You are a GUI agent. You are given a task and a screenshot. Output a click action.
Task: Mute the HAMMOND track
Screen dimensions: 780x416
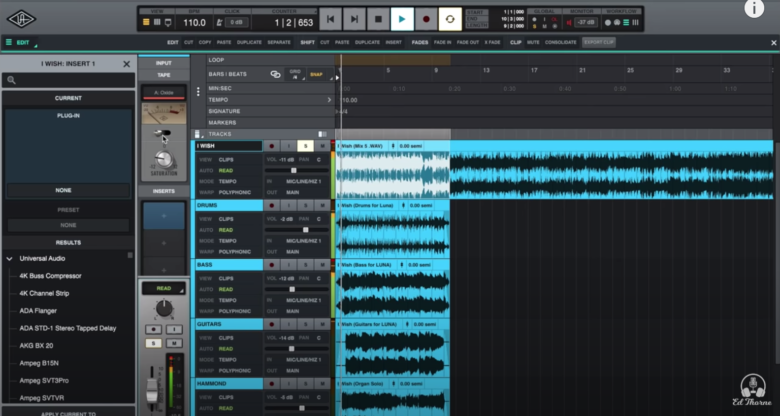click(322, 384)
